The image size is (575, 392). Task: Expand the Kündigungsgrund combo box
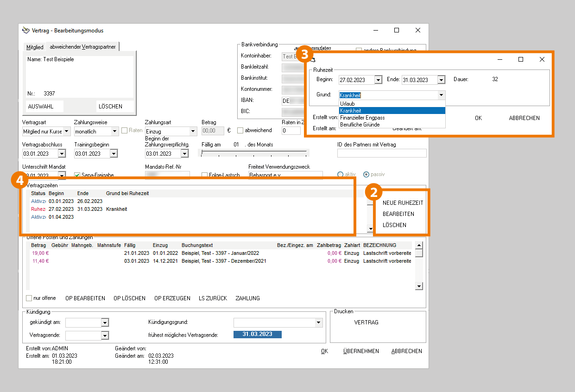coord(318,322)
